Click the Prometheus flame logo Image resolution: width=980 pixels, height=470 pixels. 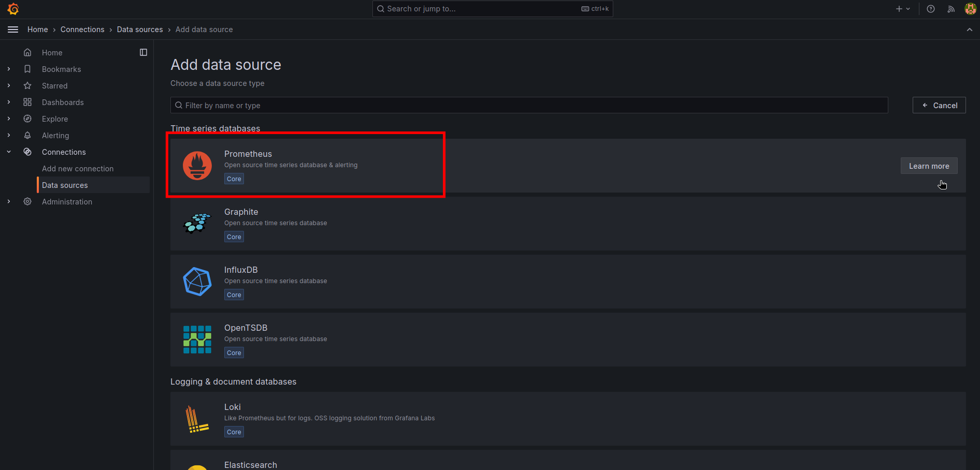197,166
